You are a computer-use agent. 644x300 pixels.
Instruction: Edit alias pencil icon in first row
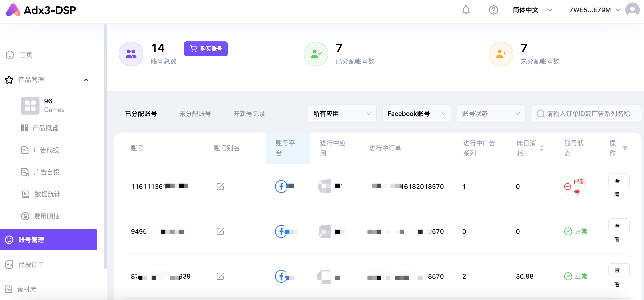click(220, 187)
